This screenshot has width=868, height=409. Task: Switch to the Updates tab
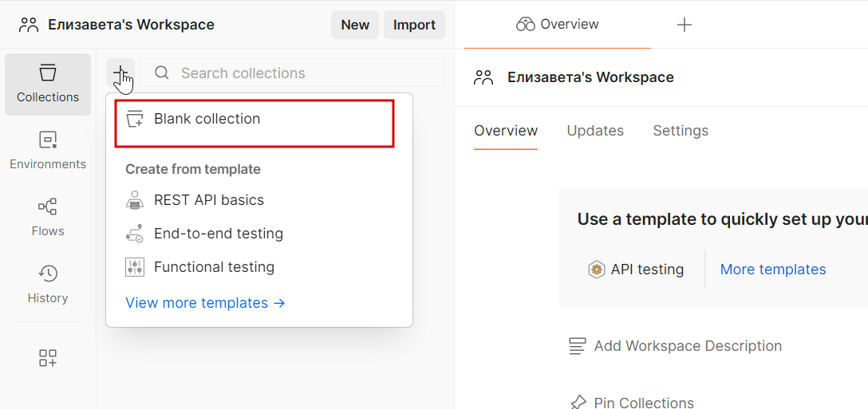click(595, 131)
